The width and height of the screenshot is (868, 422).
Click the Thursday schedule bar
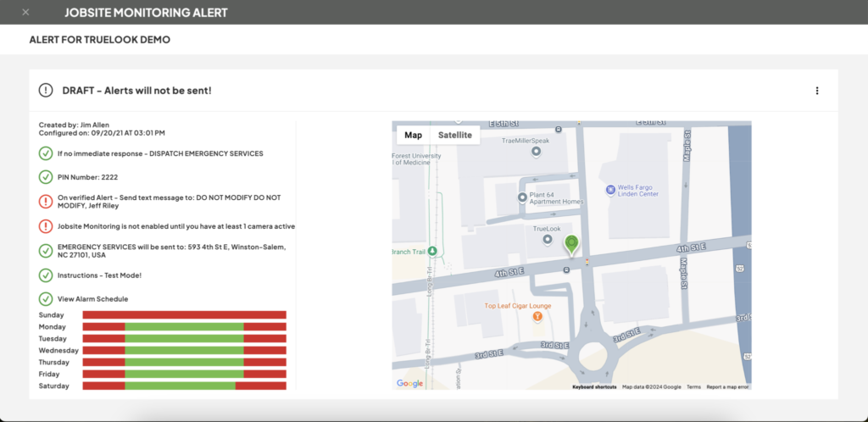pyautogui.click(x=184, y=363)
